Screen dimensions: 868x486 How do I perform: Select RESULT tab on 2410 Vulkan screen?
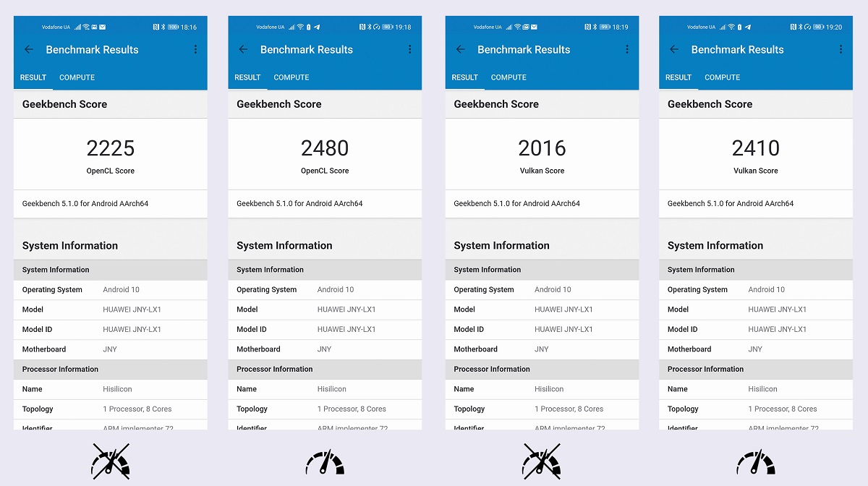678,77
